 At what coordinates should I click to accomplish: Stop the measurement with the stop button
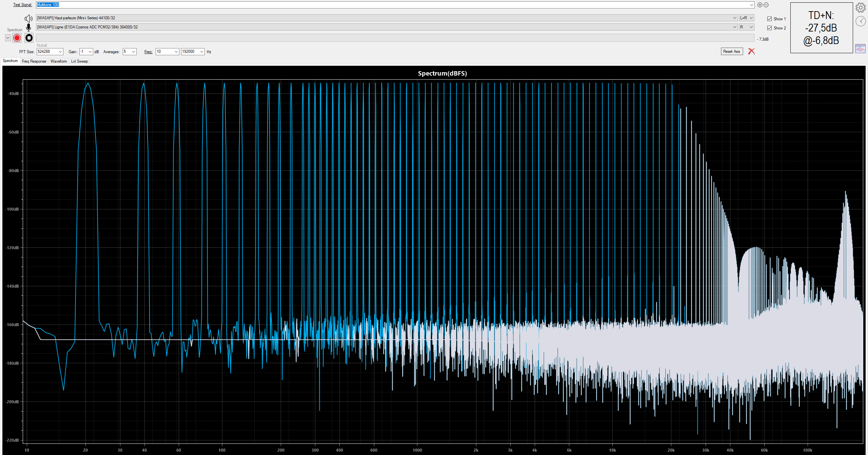point(29,38)
